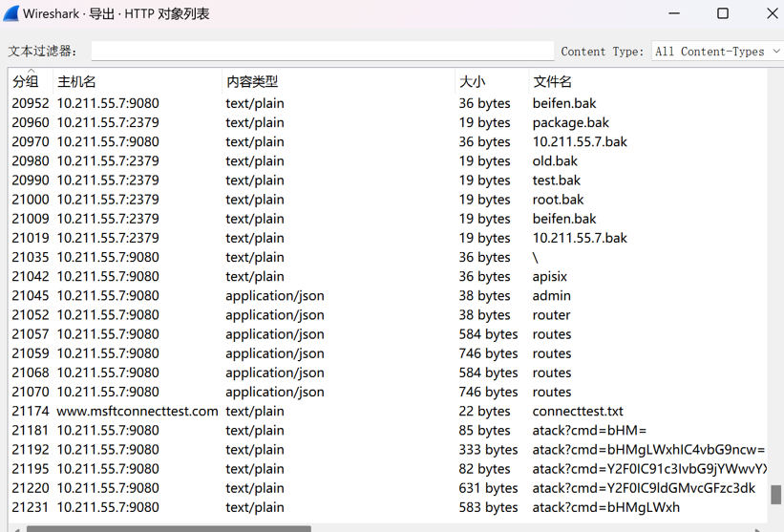
Task: Select file name old.bak
Action: [555, 161]
